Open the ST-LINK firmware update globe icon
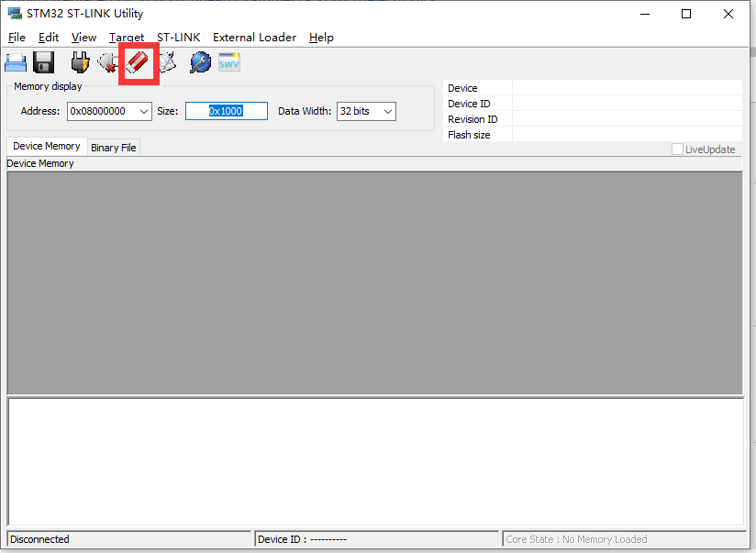This screenshot has width=756, height=553. click(x=201, y=62)
